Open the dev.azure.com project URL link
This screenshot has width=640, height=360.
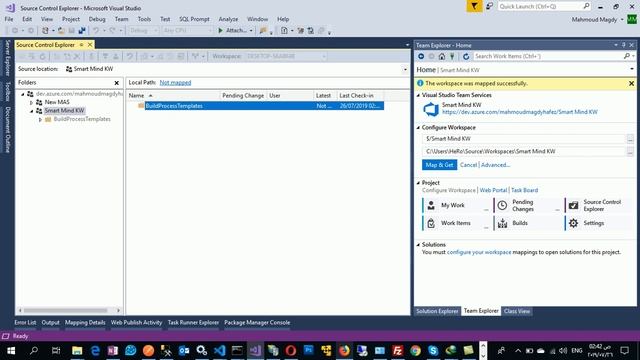520,112
